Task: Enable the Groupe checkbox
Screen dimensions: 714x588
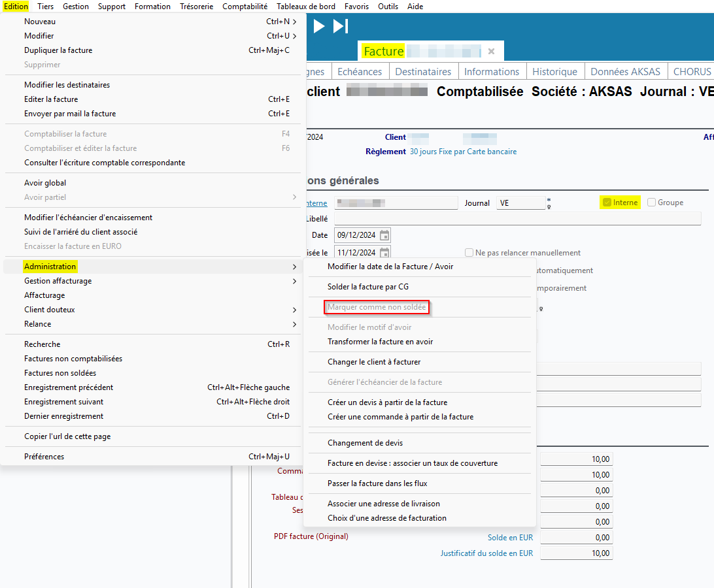Action: 651,203
